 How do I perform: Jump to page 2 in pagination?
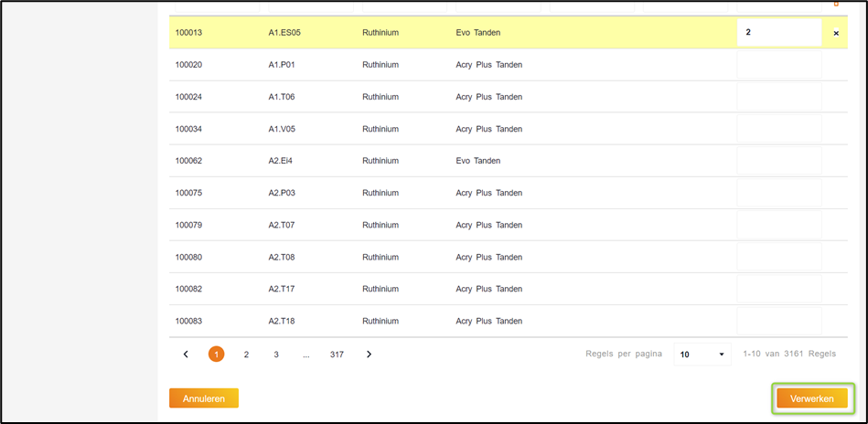click(x=246, y=355)
